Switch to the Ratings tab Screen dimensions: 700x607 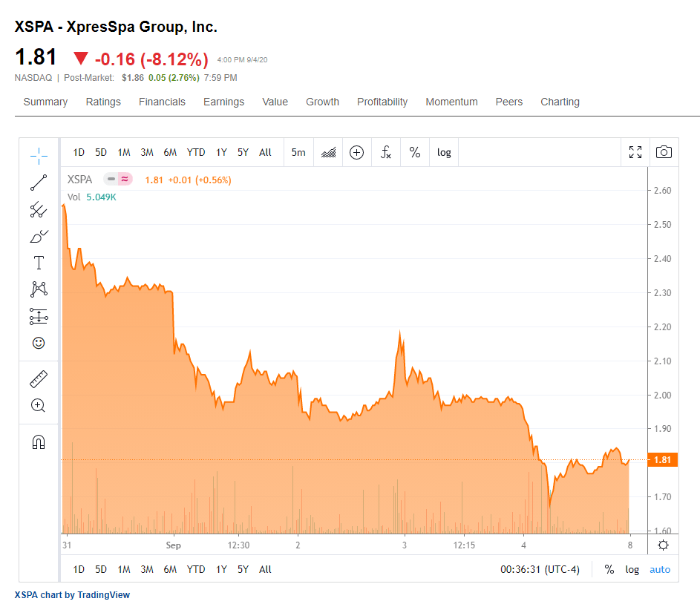click(103, 102)
